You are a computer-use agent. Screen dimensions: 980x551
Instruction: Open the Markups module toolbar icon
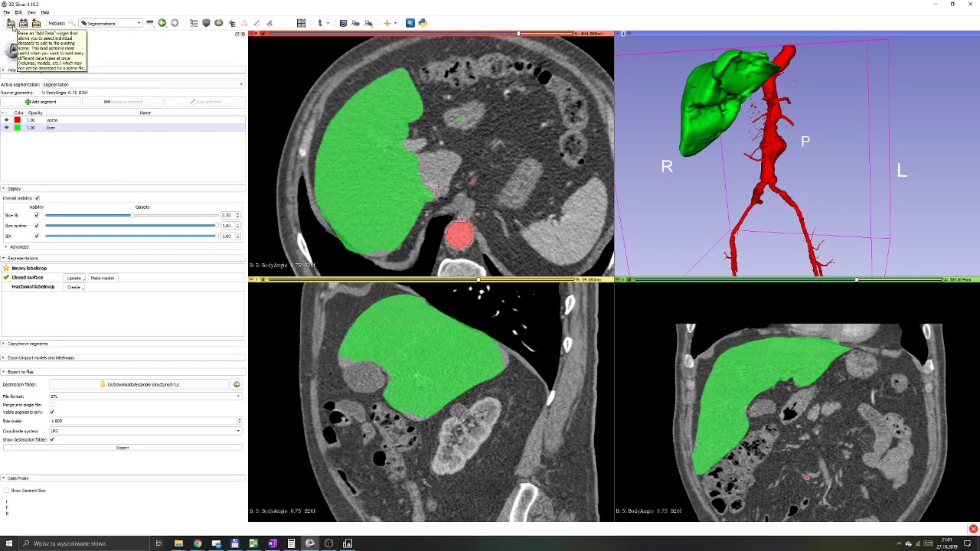coord(244,23)
